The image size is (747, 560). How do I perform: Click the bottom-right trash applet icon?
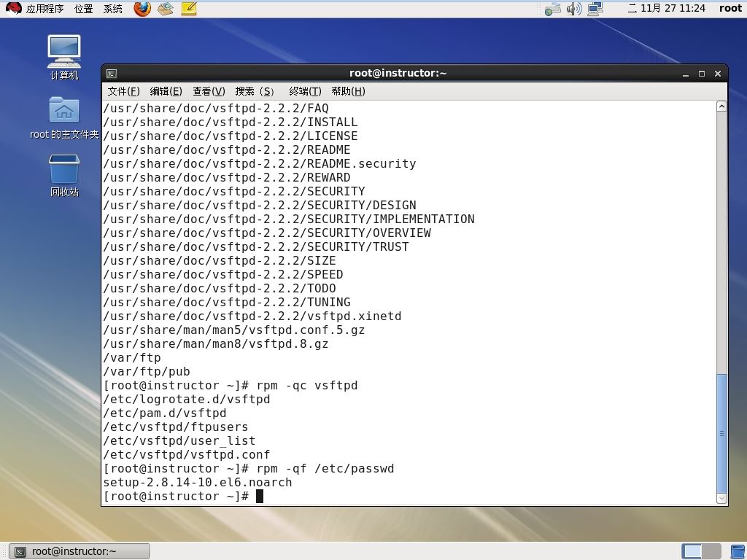738,551
